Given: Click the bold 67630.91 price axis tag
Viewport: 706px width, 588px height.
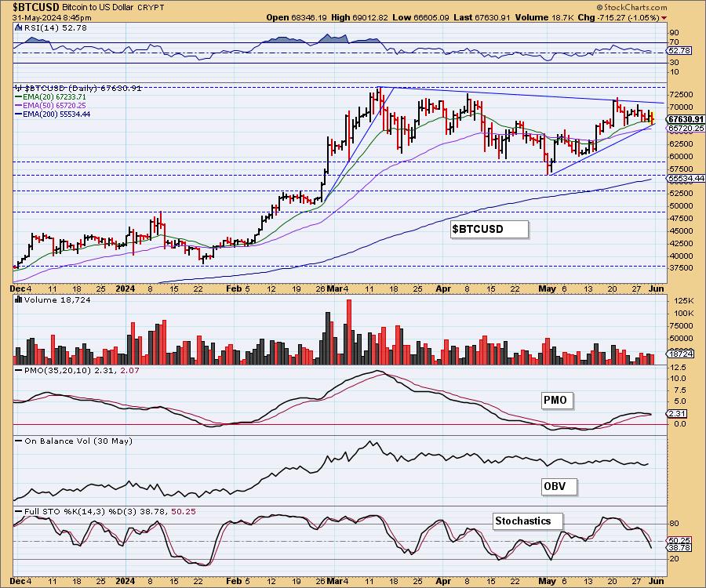Looking at the screenshot, I should click(x=686, y=119).
